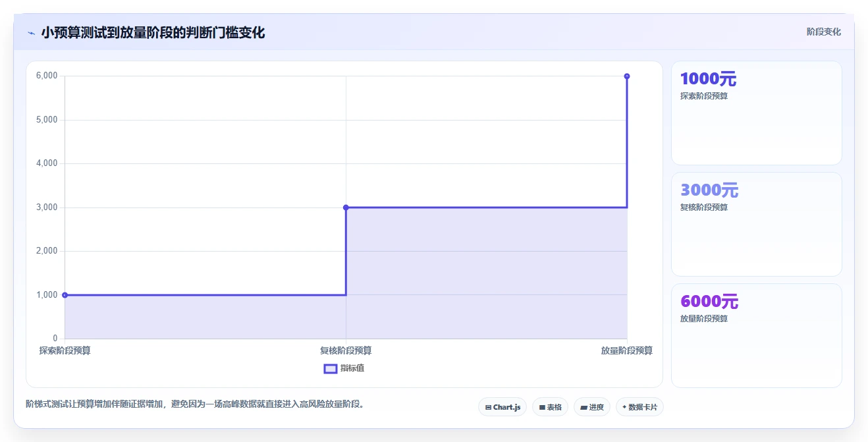This screenshot has height=442, width=868.
Task: Click the 4,000 y-axis tick label
Action: click(x=47, y=163)
